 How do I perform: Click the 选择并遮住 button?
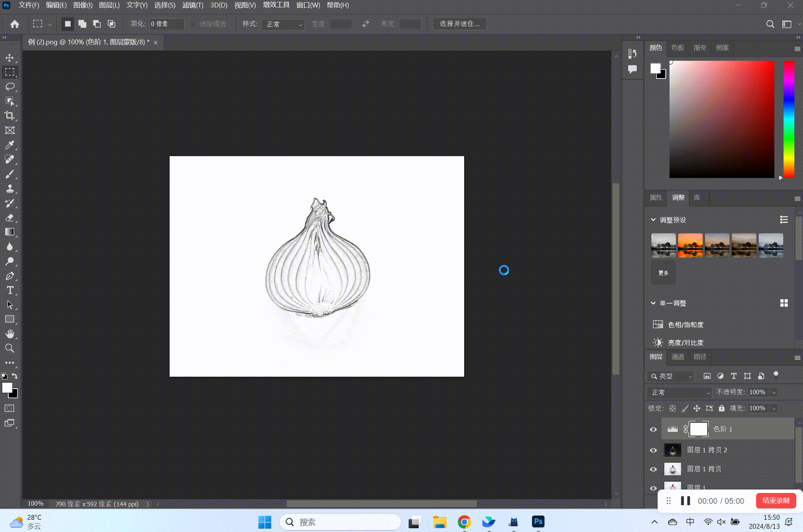point(460,24)
